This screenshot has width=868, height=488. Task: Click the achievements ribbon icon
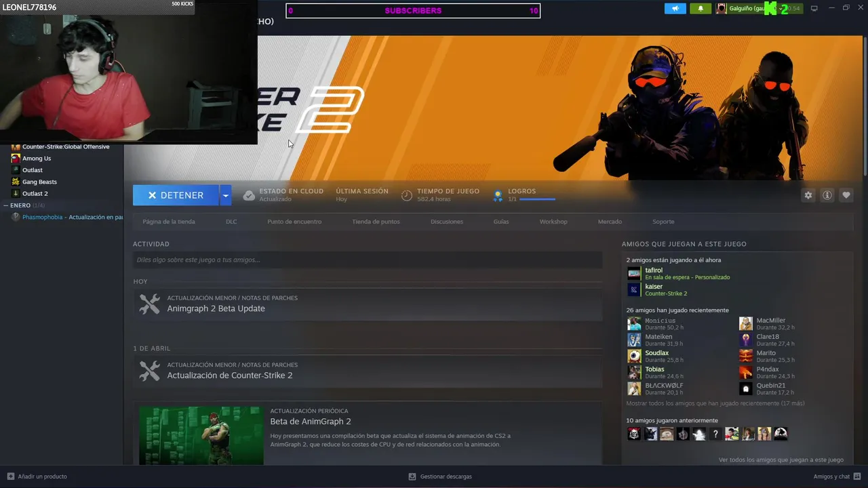(498, 195)
